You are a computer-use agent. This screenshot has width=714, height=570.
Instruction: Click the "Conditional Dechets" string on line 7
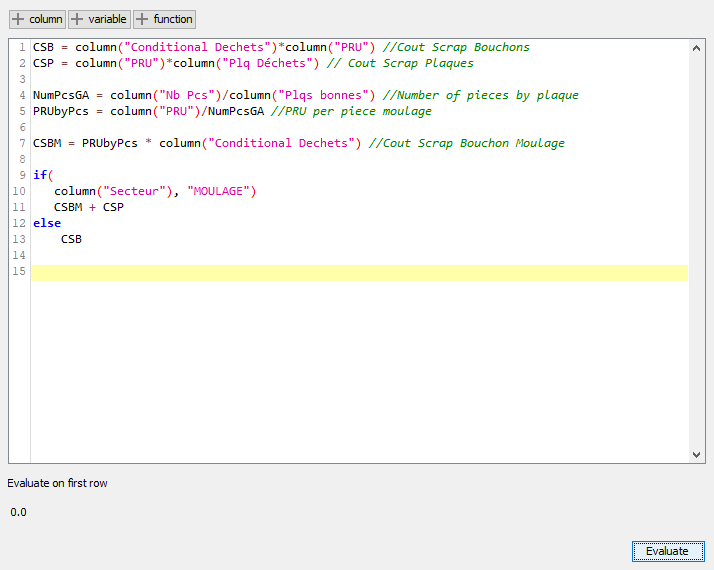[281, 143]
